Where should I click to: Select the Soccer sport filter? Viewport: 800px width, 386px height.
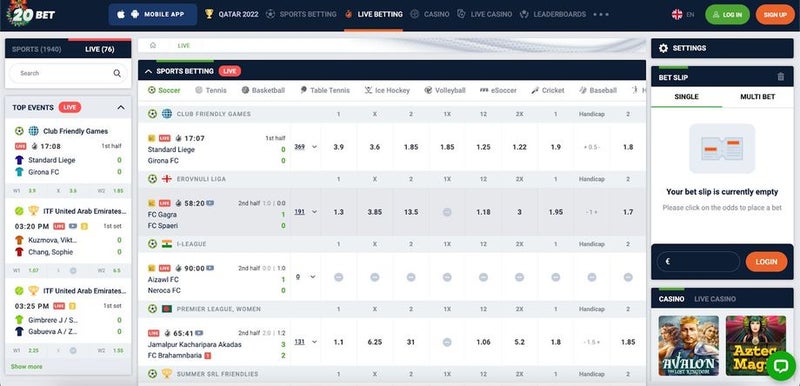tap(164, 90)
